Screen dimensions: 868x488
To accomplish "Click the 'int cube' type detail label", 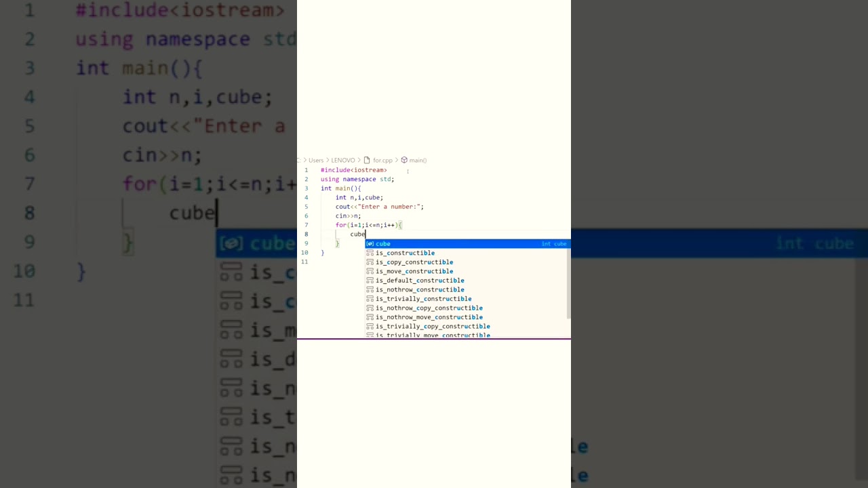I will (x=554, y=244).
